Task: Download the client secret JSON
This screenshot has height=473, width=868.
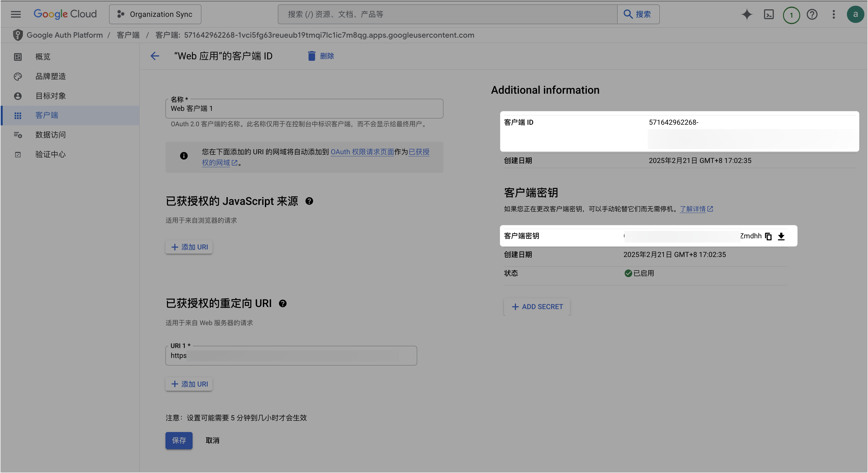Action: click(x=781, y=236)
